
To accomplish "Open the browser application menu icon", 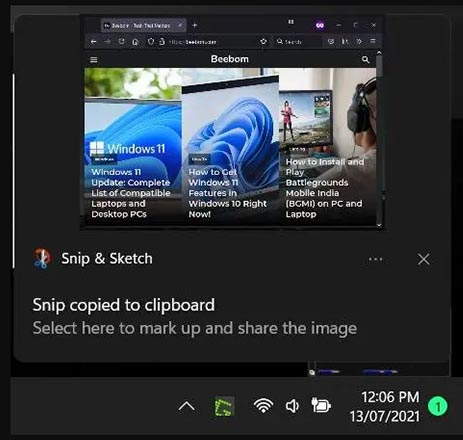I will [x=373, y=41].
